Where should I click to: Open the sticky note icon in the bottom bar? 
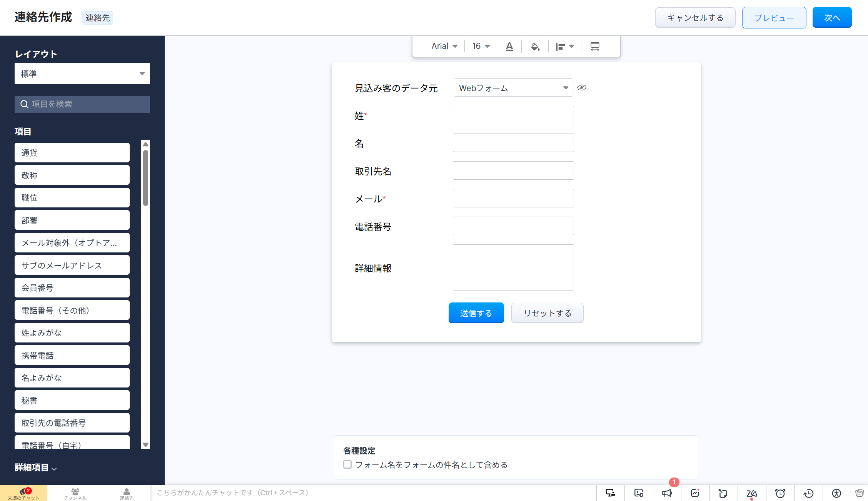[860, 493]
